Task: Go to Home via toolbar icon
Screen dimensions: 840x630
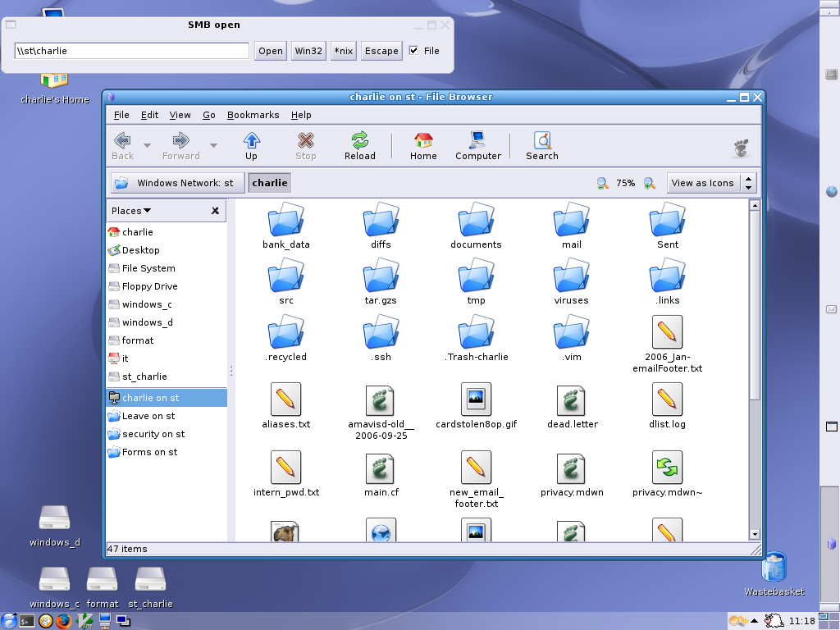Action: tap(423, 145)
